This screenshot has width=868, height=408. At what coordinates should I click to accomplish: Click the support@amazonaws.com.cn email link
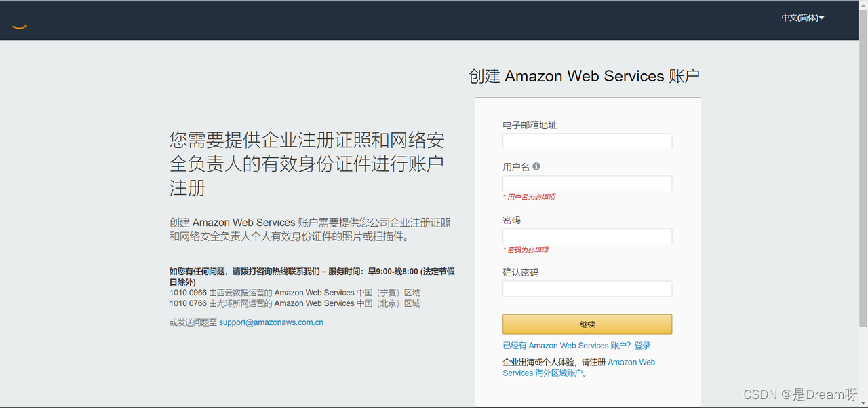(x=271, y=322)
